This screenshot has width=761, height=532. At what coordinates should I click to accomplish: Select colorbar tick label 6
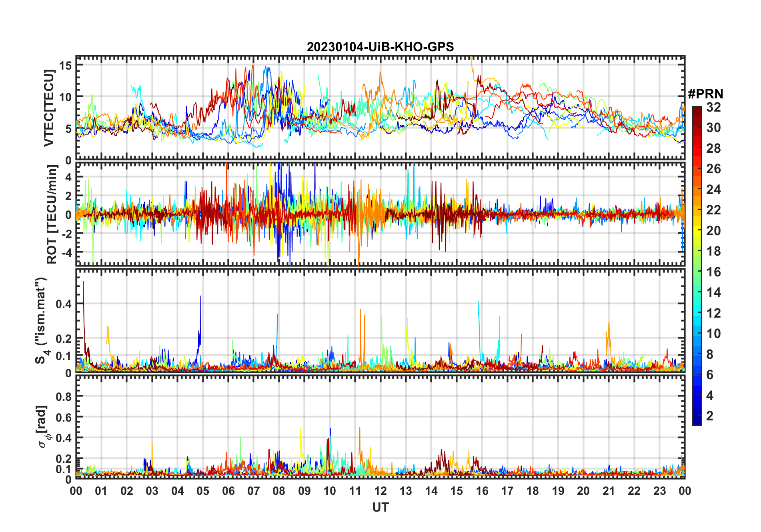tap(710, 375)
